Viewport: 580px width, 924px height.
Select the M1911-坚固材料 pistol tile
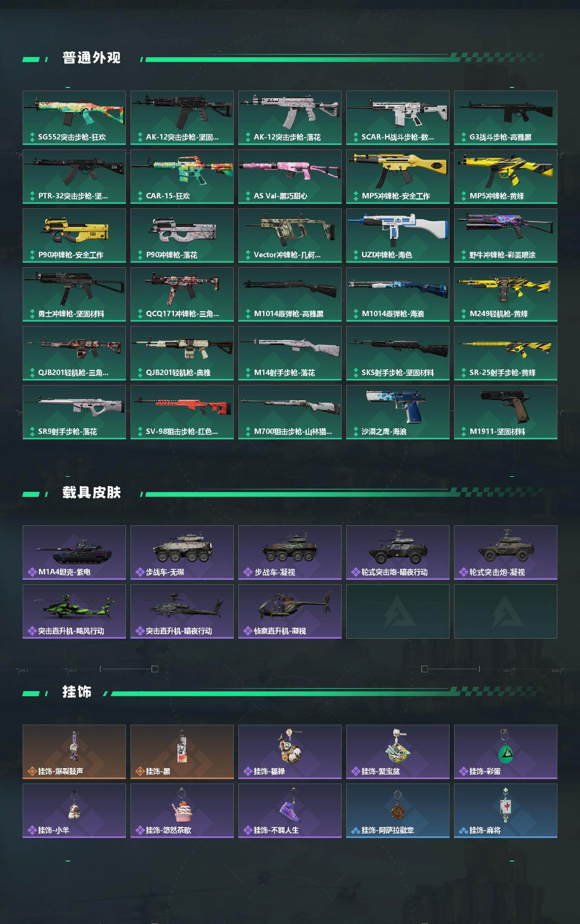[506, 412]
